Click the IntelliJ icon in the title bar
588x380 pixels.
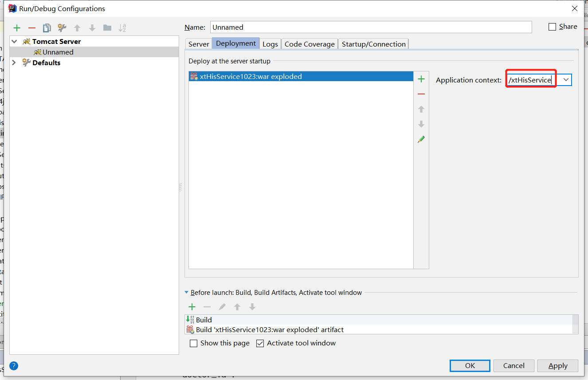12,8
